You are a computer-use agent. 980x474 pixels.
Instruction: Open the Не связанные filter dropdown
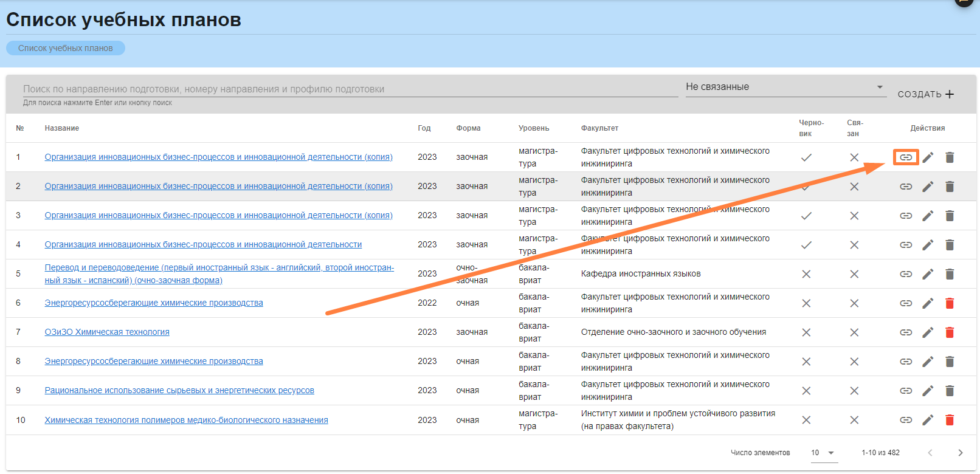pos(784,87)
